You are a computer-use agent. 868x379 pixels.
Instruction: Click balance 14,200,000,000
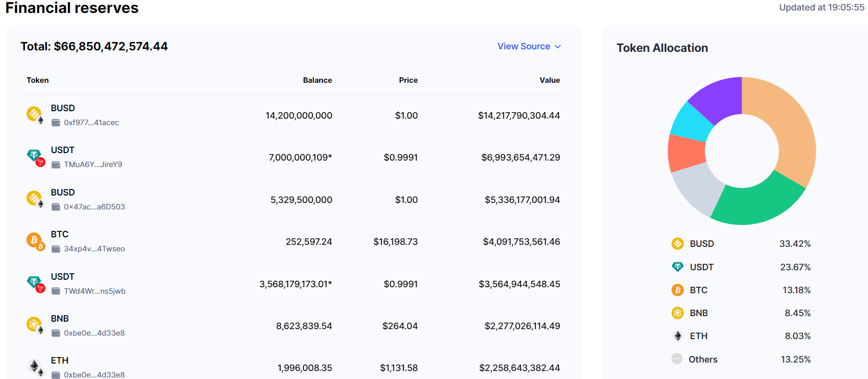pos(299,116)
